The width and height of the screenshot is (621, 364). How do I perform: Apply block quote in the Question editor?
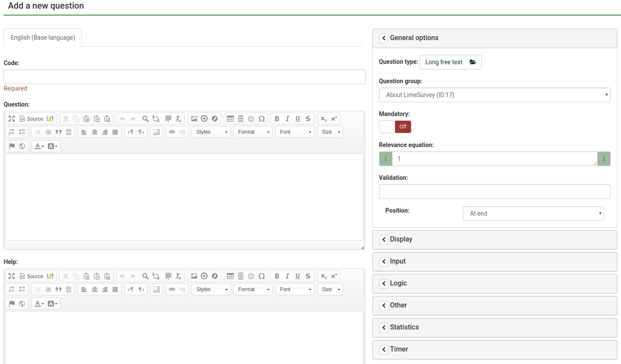(x=59, y=132)
